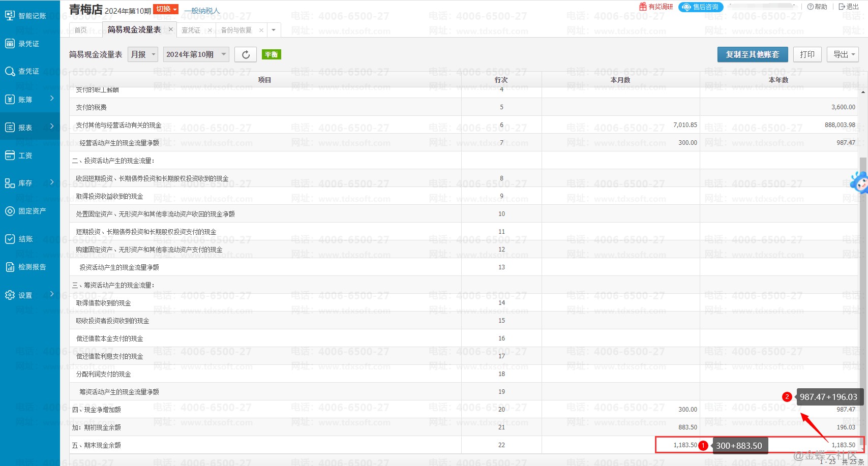Click 复制至其他账套 button
The height and width of the screenshot is (466, 868).
tap(753, 54)
